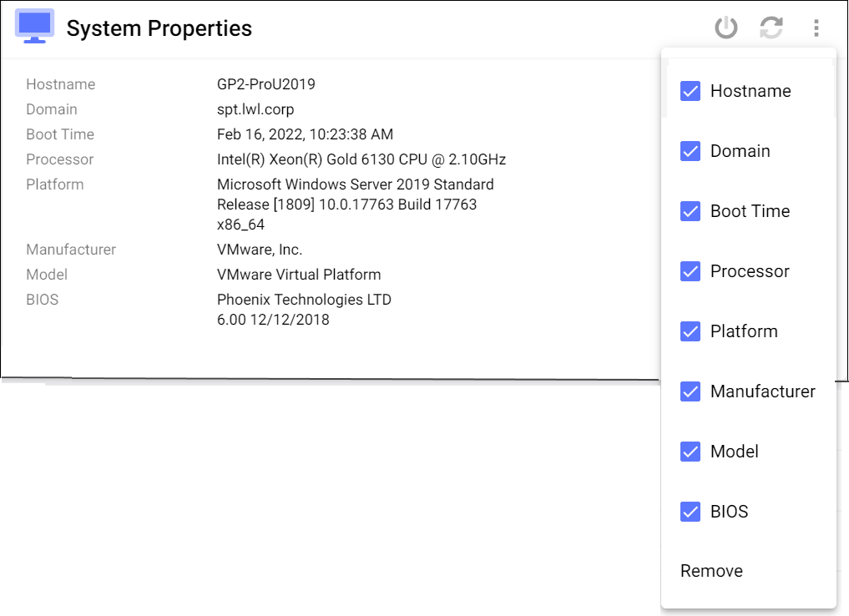
Task: Click the System Properties title
Action: (159, 28)
